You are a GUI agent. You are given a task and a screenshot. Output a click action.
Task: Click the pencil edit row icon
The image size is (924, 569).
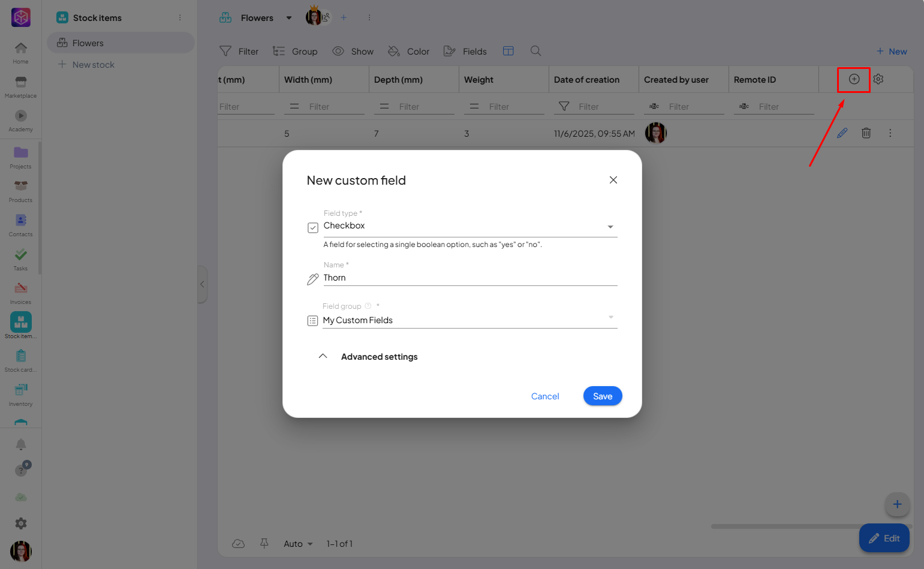842,133
